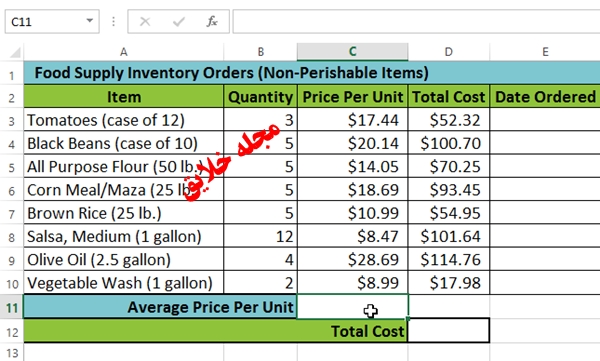Select the Brown Rice (25 lb.) cell

(124, 213)
